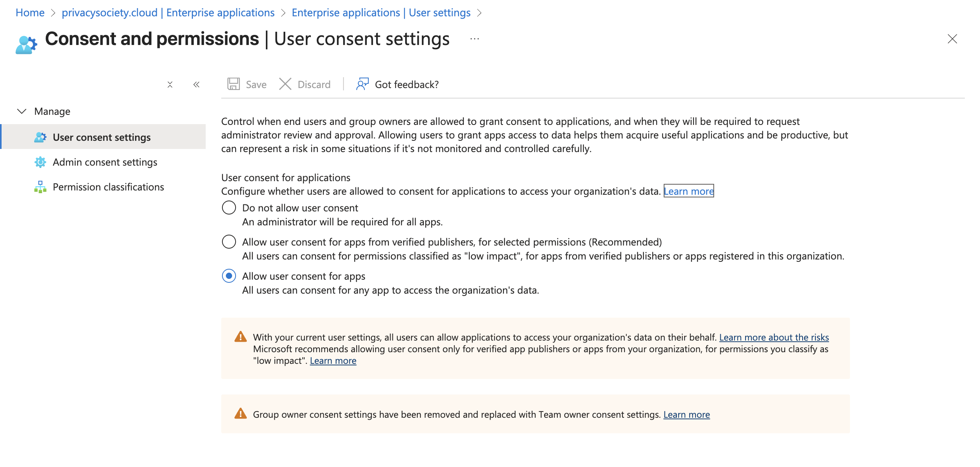Viewport: 980px width, 467px height.
Task: Open the ellipsis more options menu
Action: coord(474,39)
